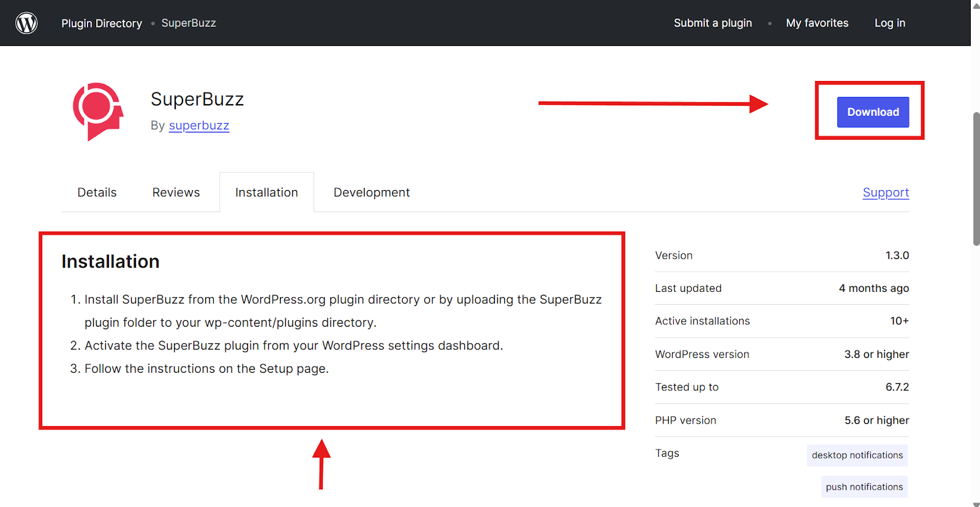The width and height of the screenshot is (980, 507).
Task: Click '5.6 or higher' PHP version
Action: point(876,421)
